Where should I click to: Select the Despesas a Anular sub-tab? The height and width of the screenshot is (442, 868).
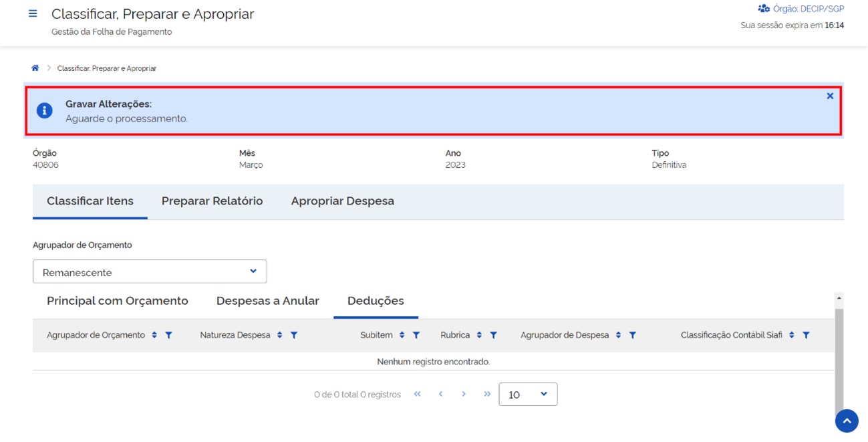pyautogui.click(x=267, y=301)
